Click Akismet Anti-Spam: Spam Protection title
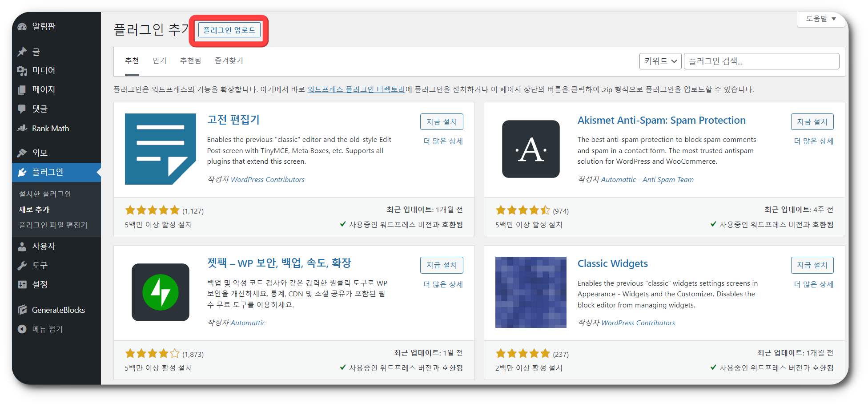 click(x=662, y=120)
